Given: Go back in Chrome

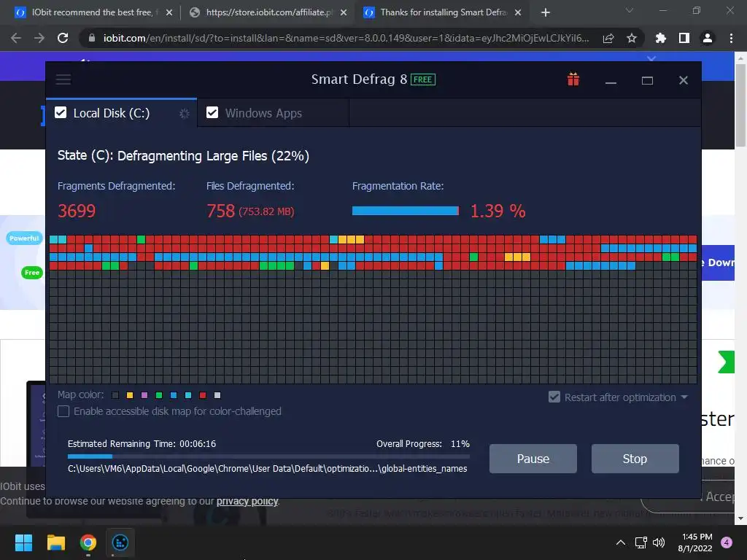Looking at the screenshot, I should coord(16,38).
